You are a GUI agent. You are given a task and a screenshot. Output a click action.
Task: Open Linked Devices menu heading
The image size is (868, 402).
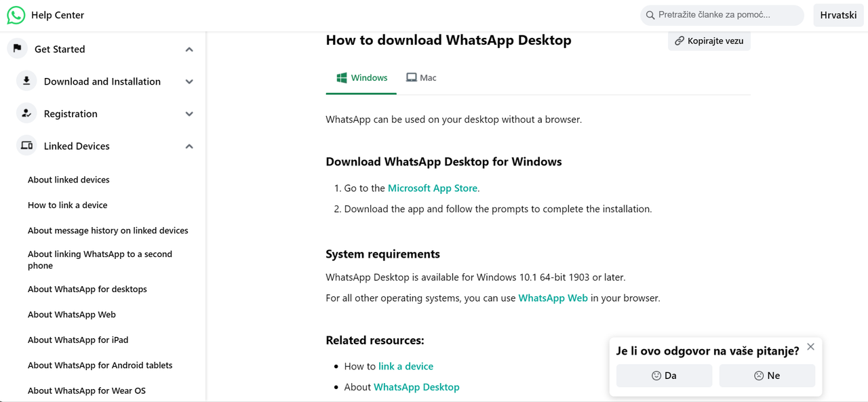77,146
